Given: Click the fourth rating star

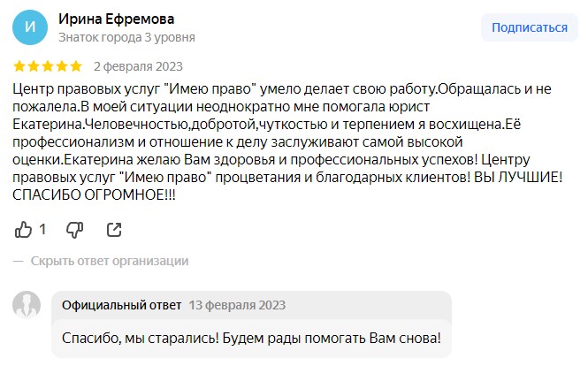Looking at the screenshot, I should [62, 66].
